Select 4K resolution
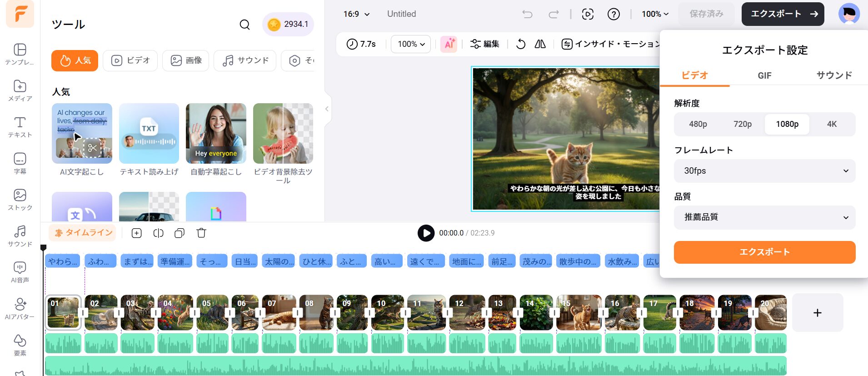This screenshot has height=376, width=868. click(832, 124)
